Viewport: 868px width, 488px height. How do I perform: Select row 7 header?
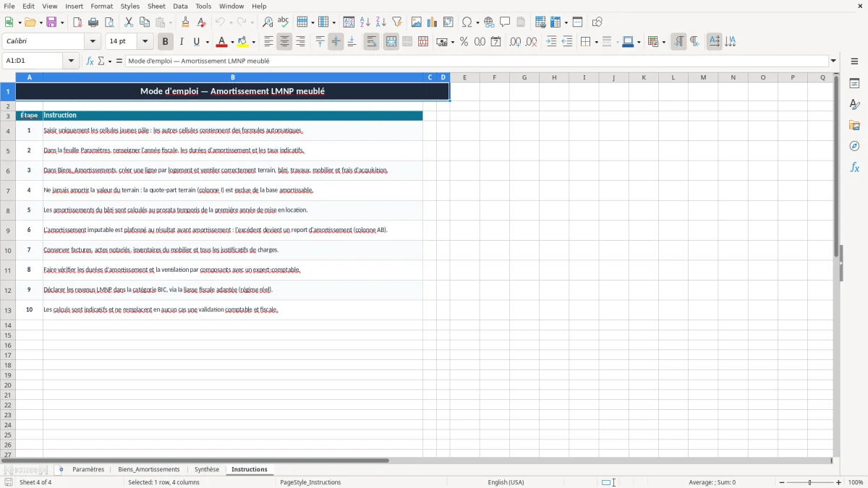pyautogui.click(x=8, y=190)
